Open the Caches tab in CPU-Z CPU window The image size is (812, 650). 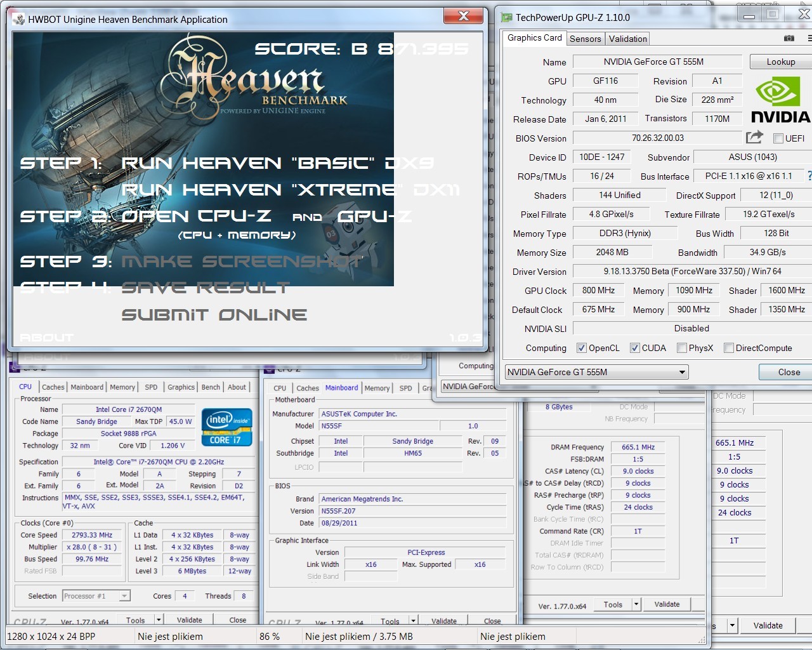(x=53, y=387)
